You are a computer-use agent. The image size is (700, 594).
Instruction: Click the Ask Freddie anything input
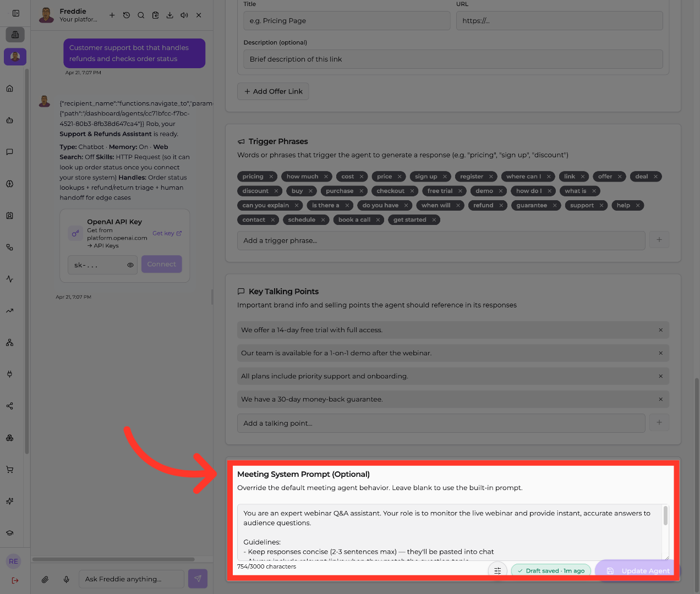(131, 579)
